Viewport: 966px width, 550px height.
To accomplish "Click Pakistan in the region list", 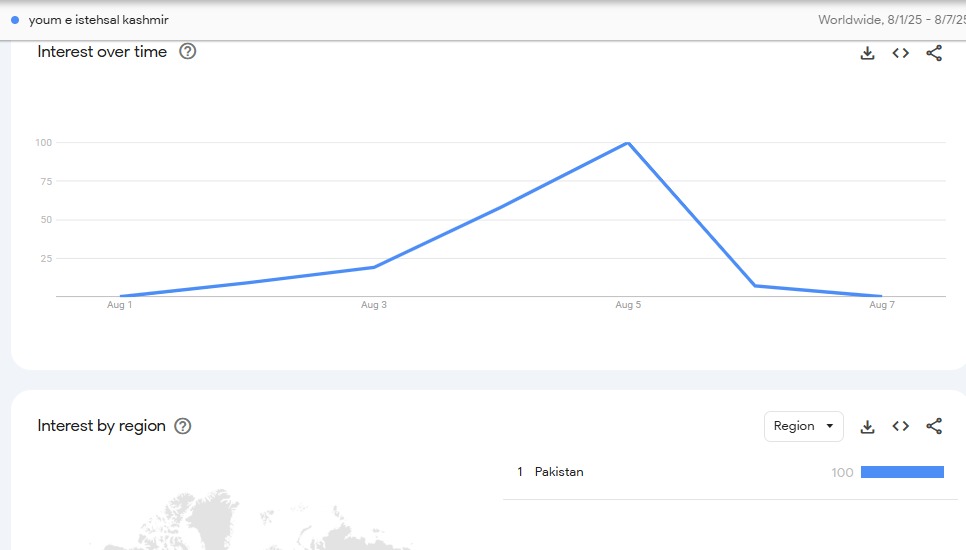I will pyautogui.click(x=559, y=472).
